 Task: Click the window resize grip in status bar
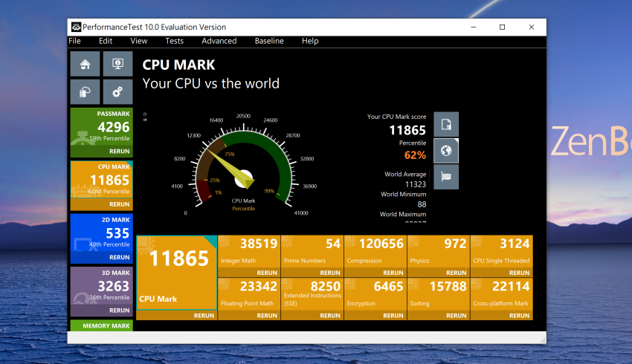point(543,340)
